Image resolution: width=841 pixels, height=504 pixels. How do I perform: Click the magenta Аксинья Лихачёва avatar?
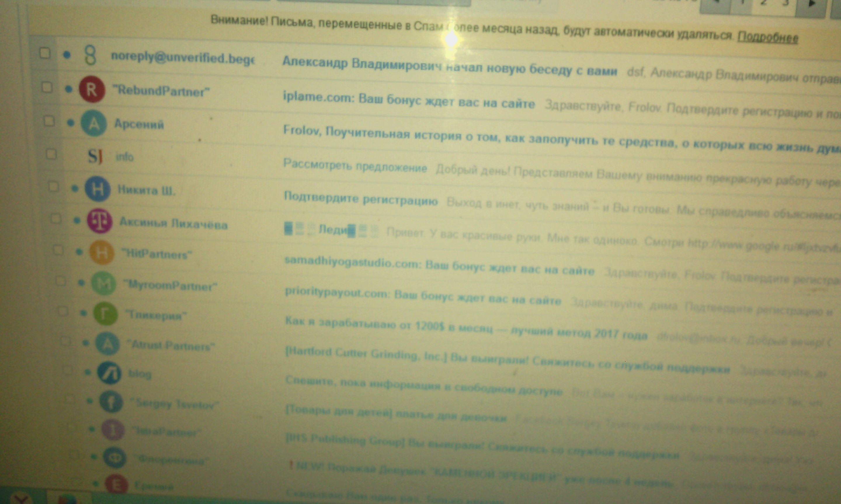click(x=100, y=221)
